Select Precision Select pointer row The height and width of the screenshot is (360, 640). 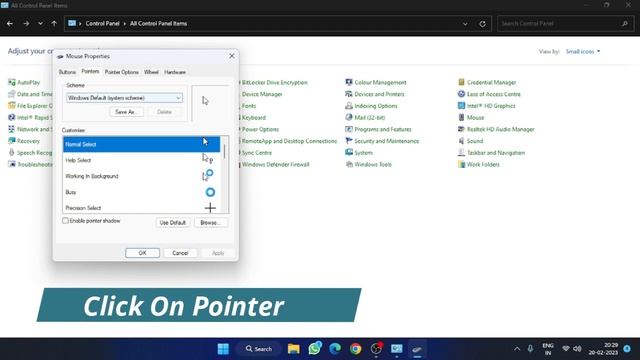(142, 207)
